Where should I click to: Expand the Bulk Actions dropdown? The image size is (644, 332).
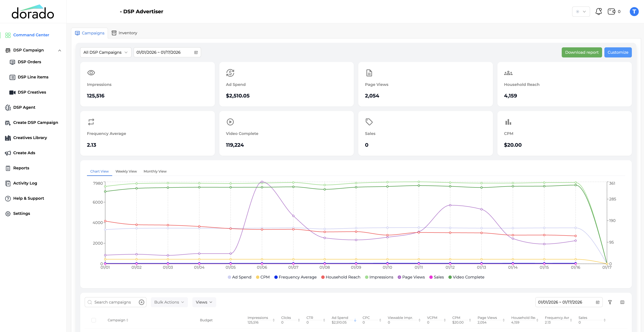pyautogui.click(x=169, y=302)
